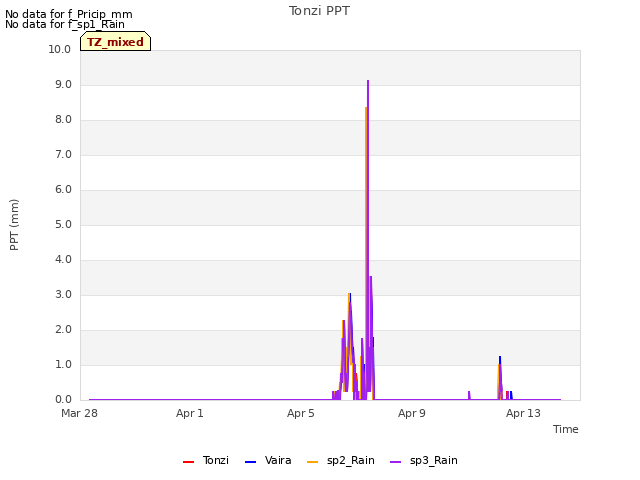Image resolution: width=640 pixels, height=480 pixels.
Task: Click the 5.0 y-axis tick label
Action: click(63, 224)
